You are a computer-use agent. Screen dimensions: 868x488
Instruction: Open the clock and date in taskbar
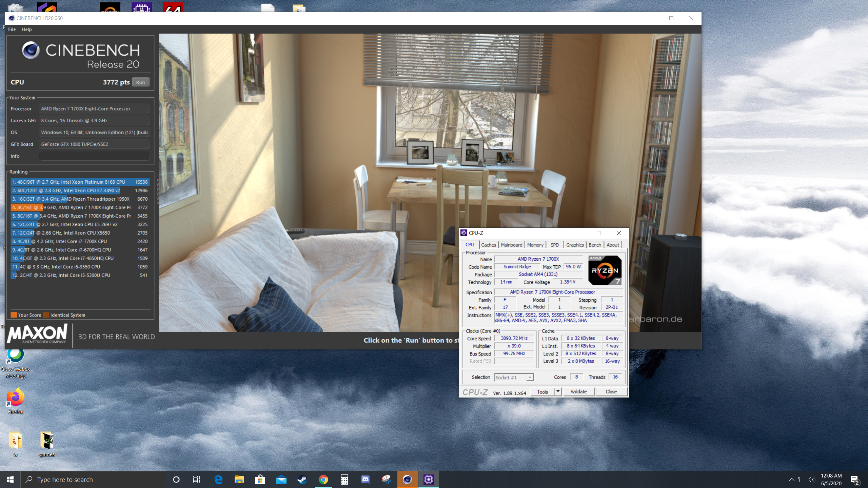831,480
